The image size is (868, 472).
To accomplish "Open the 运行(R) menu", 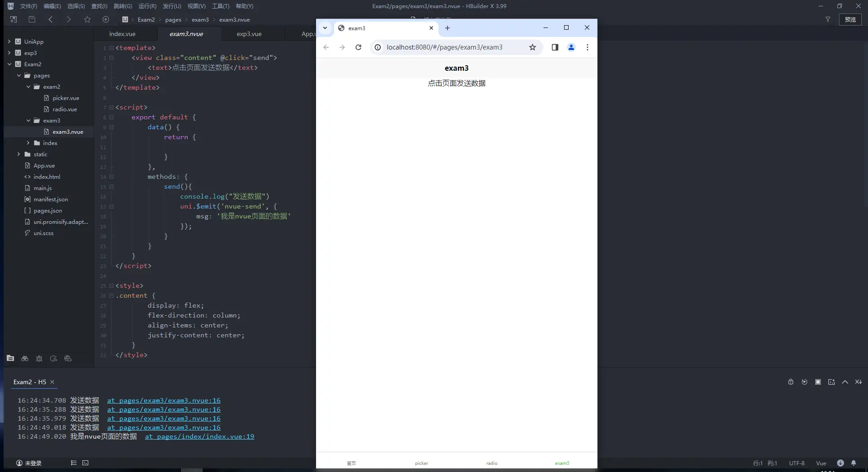I will 148,6.
